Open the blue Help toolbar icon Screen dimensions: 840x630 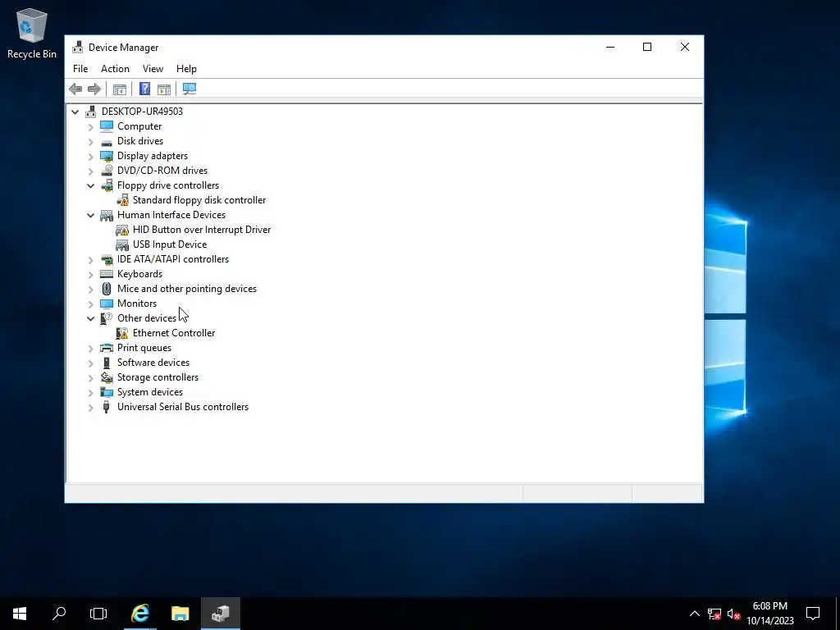tap(144, 89)
